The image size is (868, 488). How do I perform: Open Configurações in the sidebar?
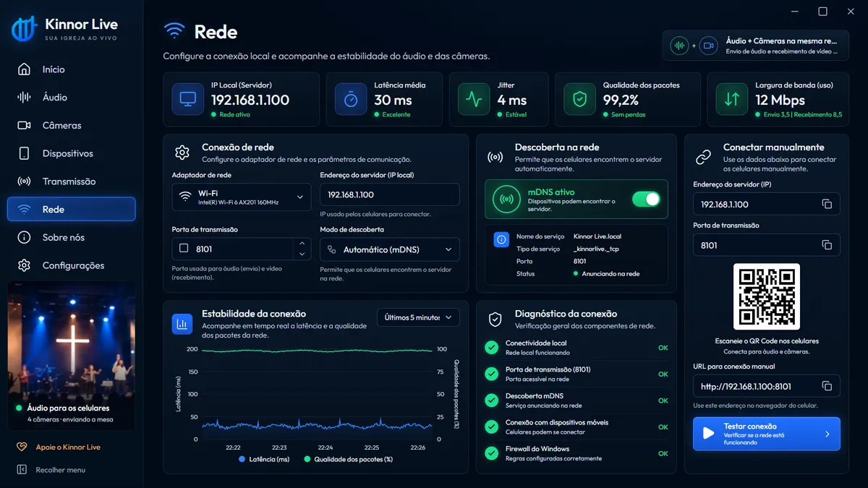click(71, 265)
